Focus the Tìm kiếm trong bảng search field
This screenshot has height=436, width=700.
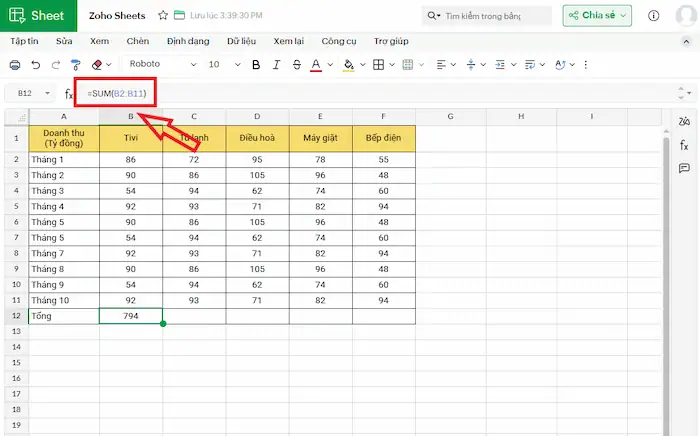[x=487, y=16]
